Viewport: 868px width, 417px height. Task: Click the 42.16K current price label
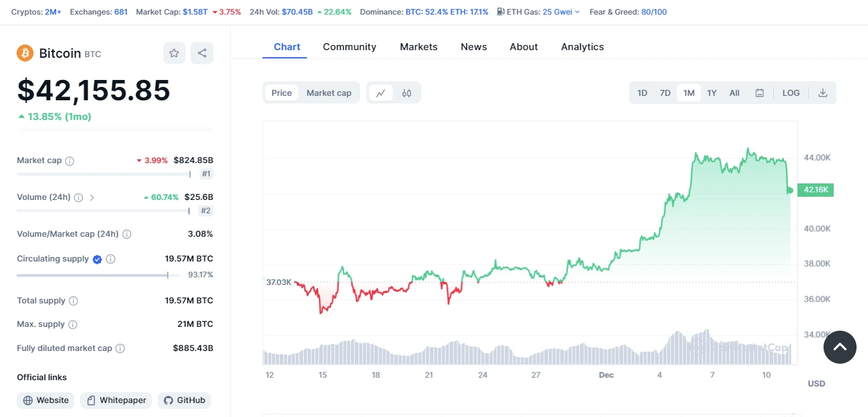pyautogui.click(x=815, y=190)
